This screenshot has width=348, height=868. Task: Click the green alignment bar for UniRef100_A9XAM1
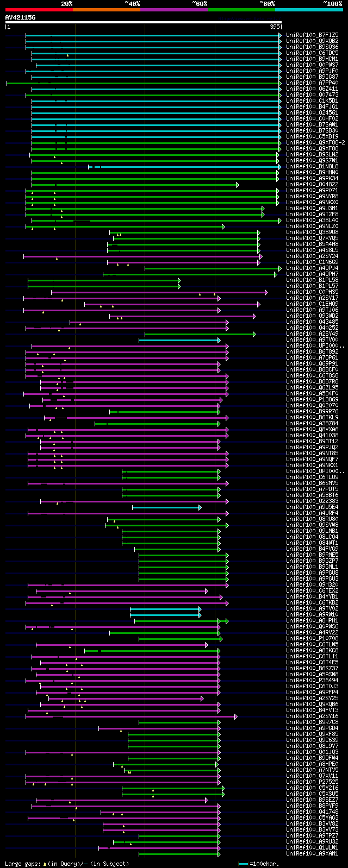coord(179,854)
